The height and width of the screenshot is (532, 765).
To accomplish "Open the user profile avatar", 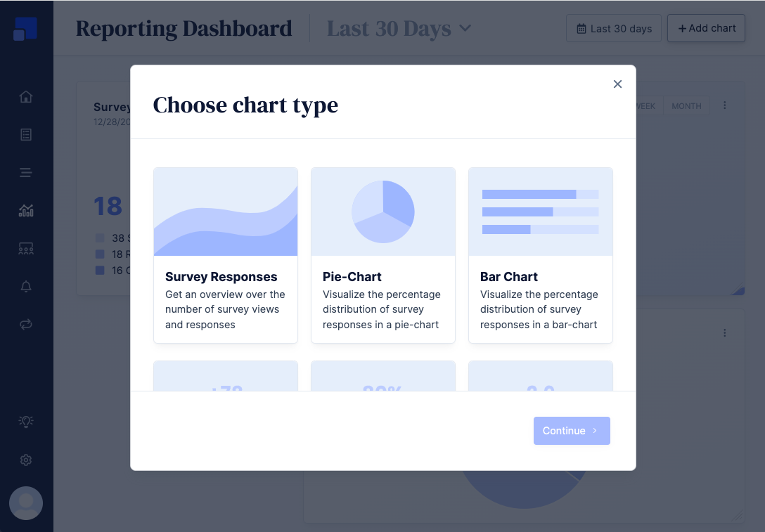I will point(26,503).
